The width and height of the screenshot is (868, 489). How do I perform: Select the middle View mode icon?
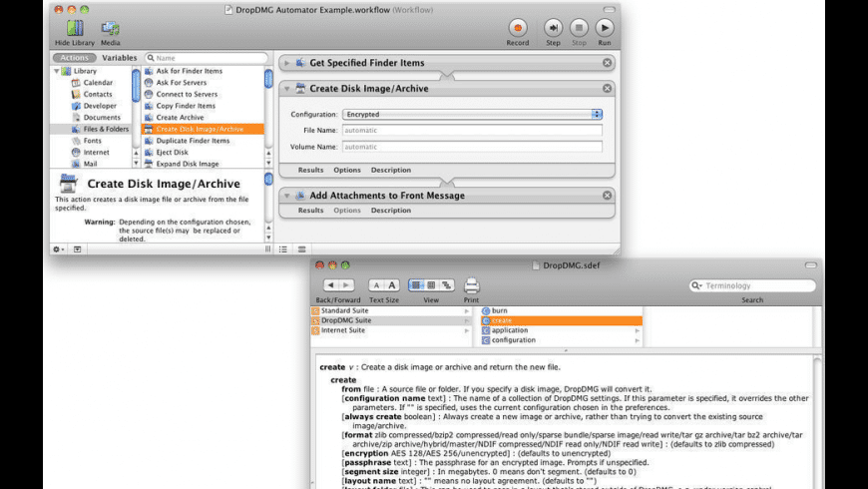431,285
